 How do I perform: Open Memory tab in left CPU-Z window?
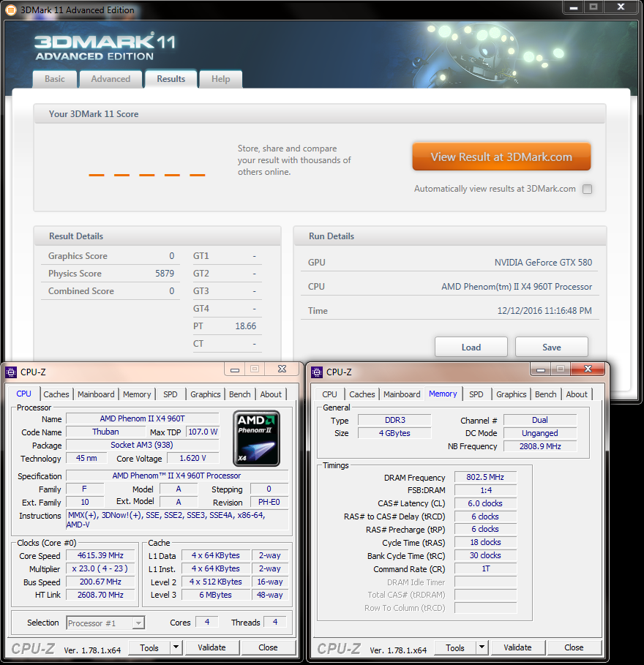[137, 394]
